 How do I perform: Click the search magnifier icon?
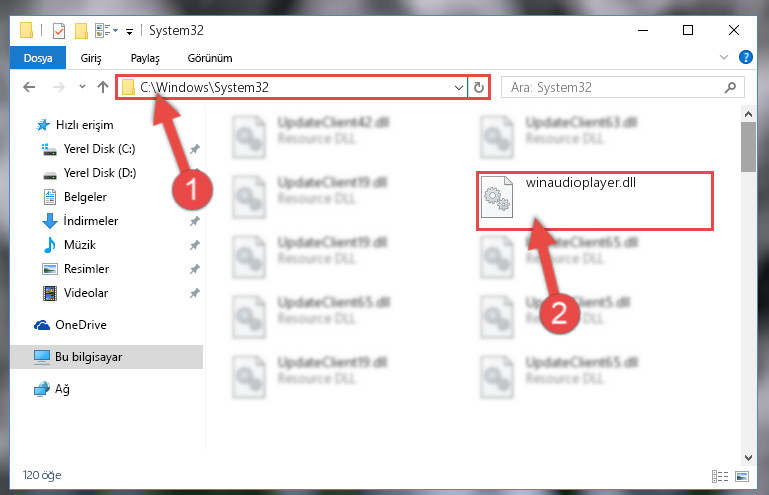pos(730,87)
